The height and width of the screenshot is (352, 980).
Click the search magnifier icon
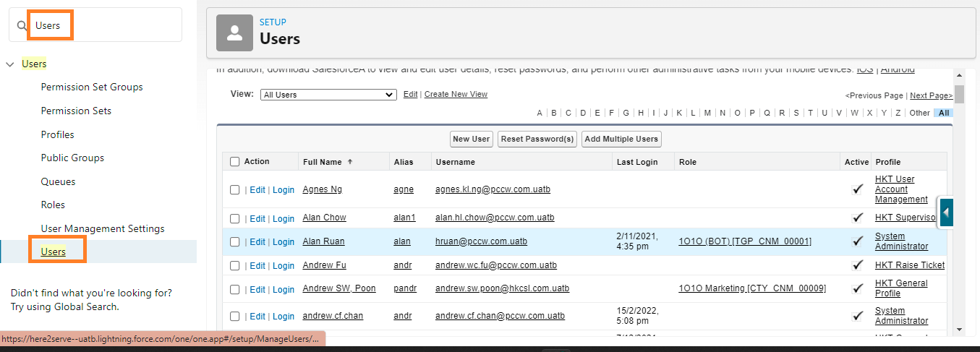(22, 25)
